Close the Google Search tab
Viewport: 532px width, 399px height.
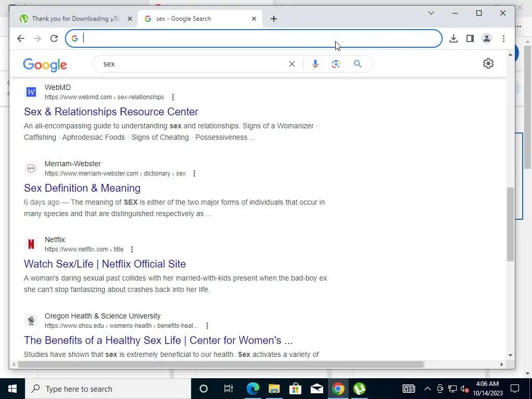[x=254, y=19]
